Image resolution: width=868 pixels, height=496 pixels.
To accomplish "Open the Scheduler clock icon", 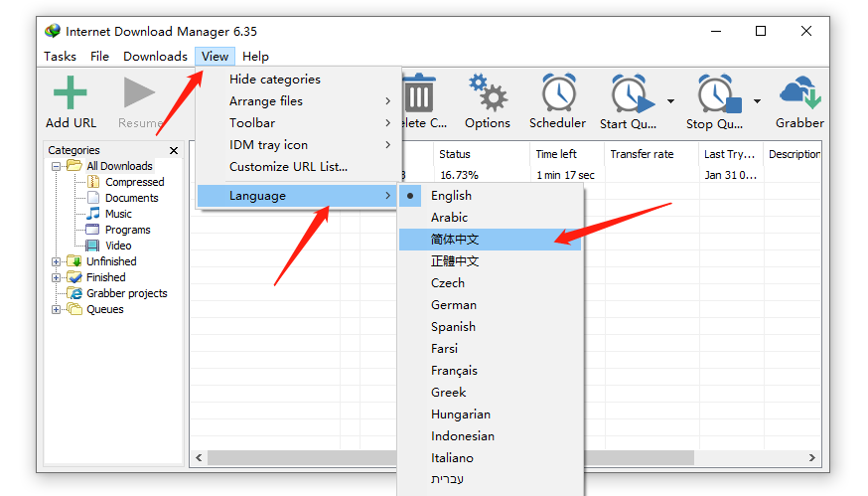I will 558,92.
